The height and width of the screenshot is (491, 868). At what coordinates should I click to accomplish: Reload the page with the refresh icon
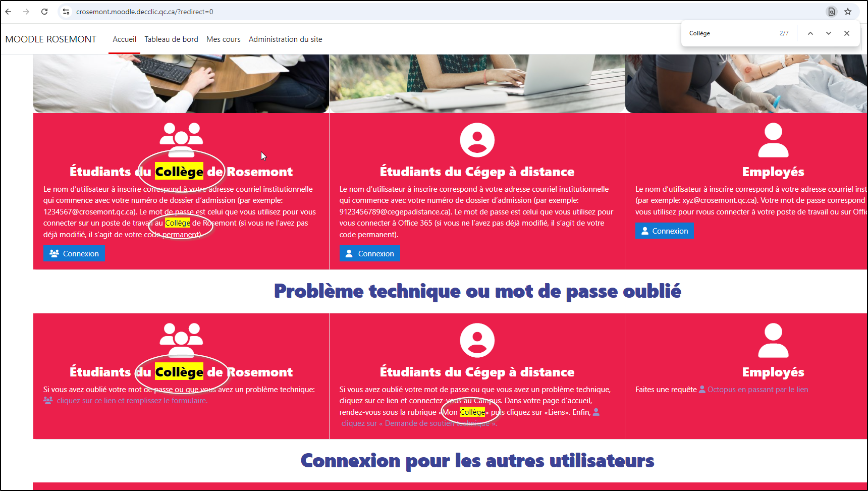tap(44, 12)
